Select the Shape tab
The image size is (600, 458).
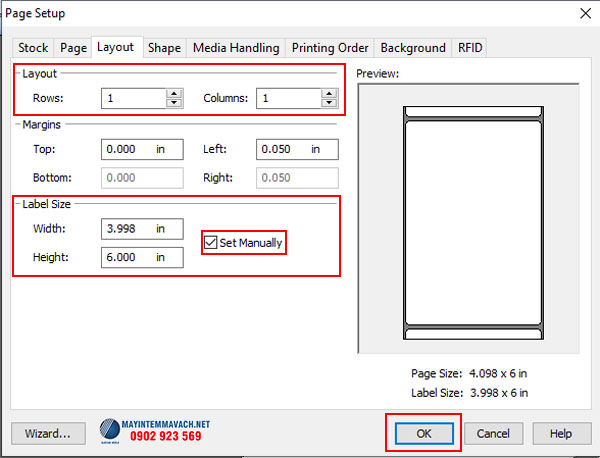[164, 47]
